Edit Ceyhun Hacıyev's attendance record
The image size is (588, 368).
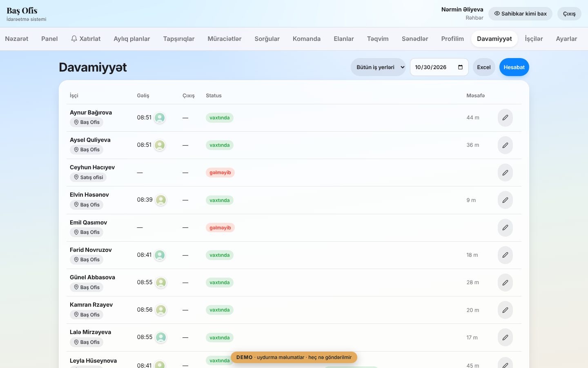point(505,173)
